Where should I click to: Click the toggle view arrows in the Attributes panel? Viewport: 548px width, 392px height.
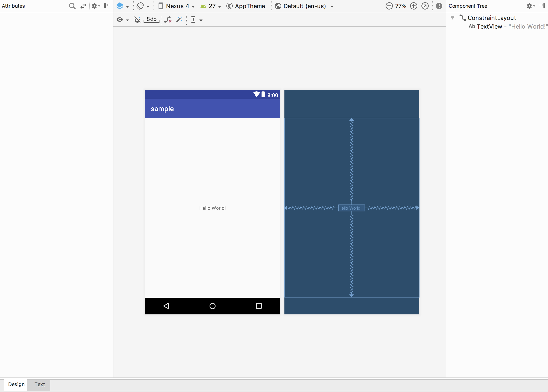83,6
